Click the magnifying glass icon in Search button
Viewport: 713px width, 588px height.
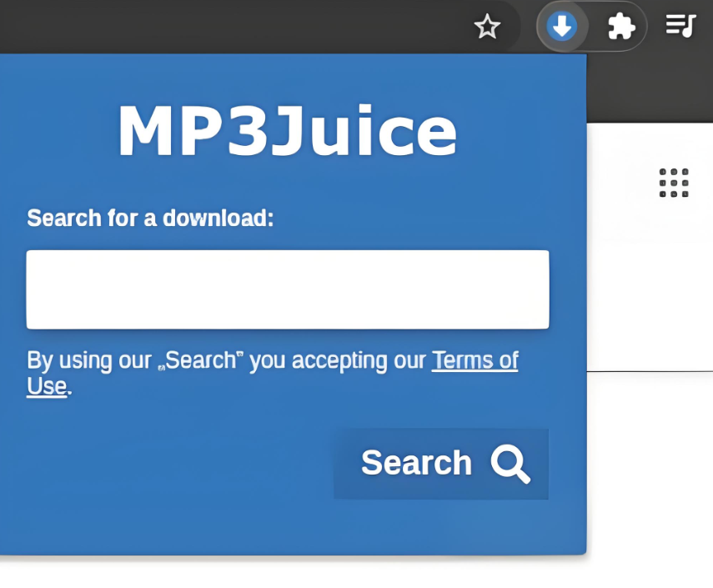coord(510,464)
